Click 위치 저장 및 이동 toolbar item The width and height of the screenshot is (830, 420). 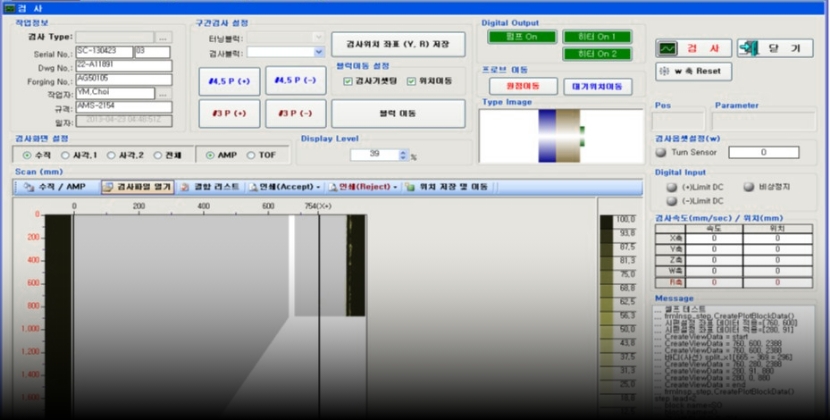tap(447, 187)
